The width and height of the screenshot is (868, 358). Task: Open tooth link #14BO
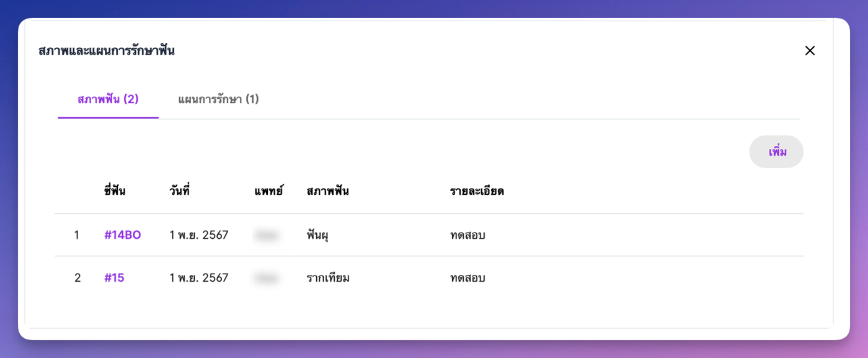[123, 235]
